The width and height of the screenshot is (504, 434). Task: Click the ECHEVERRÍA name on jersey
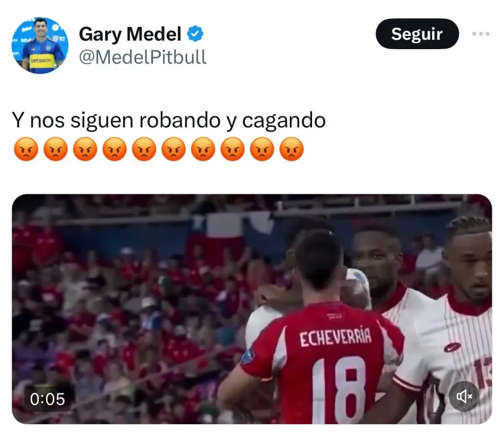point(335,337)
